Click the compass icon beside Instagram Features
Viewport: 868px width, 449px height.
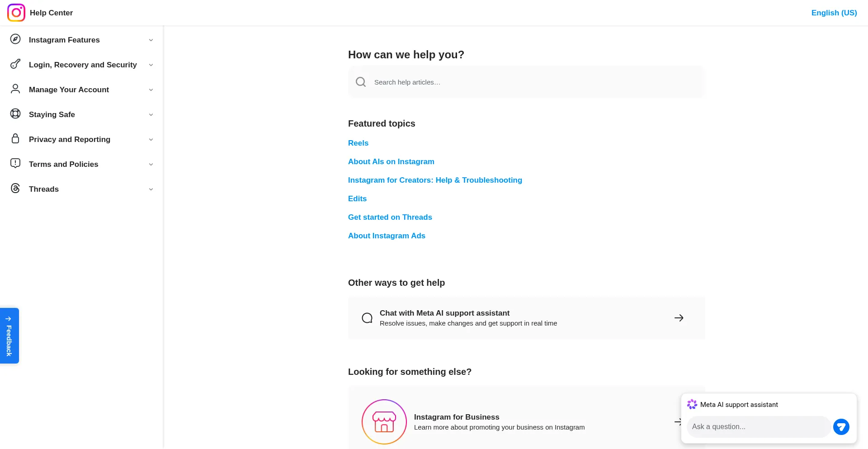tap(15, 39)
